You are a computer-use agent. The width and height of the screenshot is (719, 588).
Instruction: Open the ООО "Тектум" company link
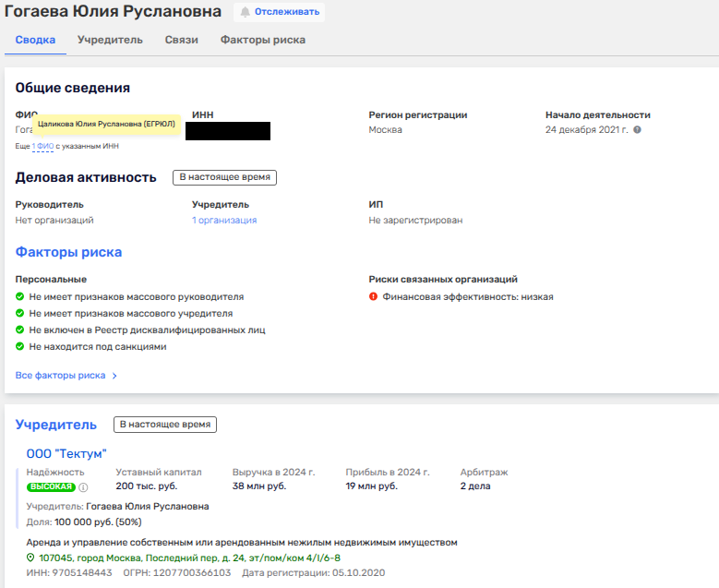pyautogui.click(x=66, y=453)
